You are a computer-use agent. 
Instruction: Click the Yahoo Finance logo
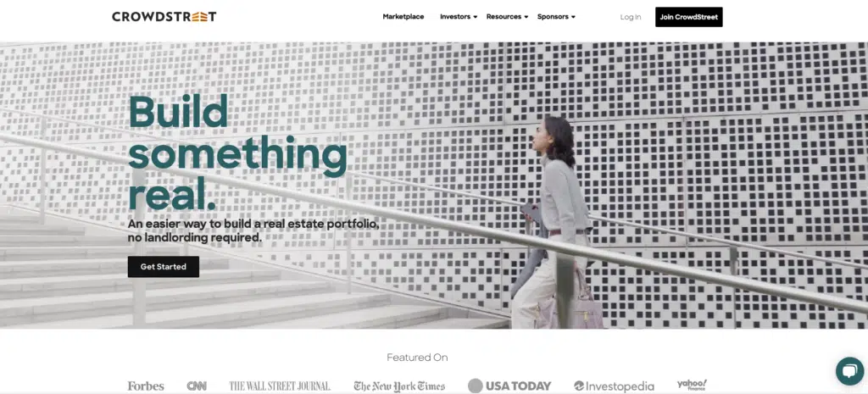coord(692,385)
